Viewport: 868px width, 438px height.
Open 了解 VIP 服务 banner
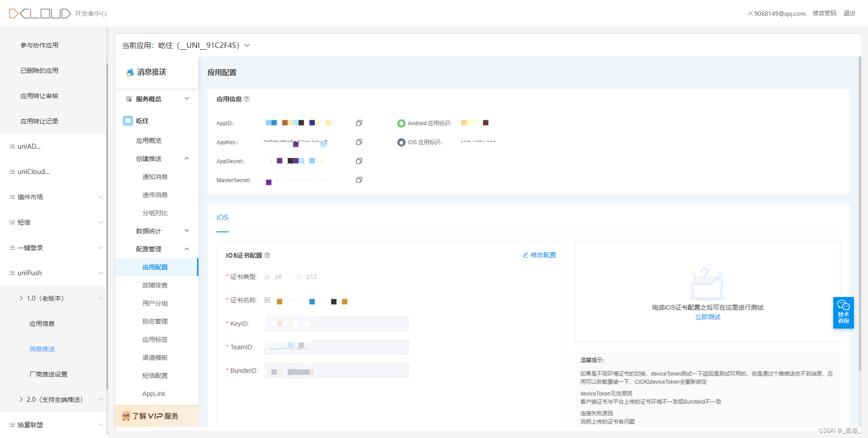coord(156,416)
